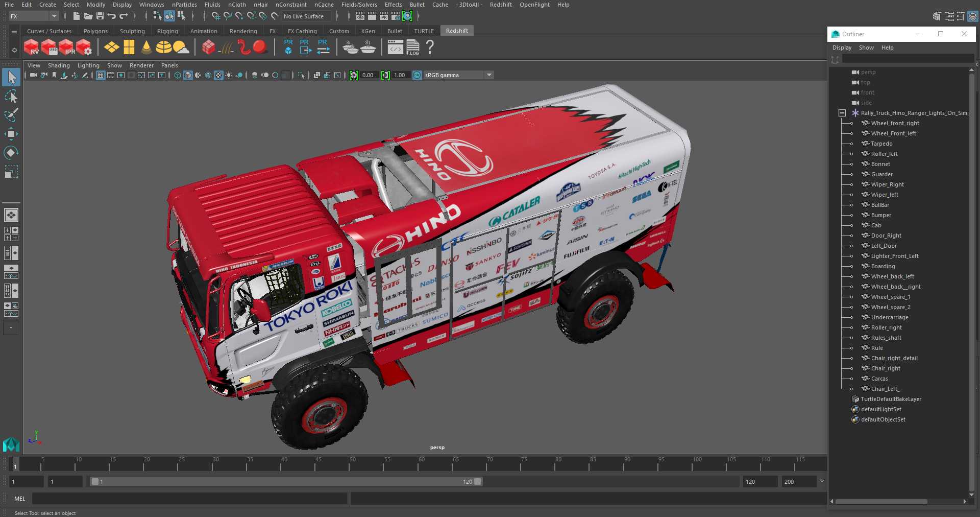The height and width of the screenshot is (517, 980).
Task: Activate the Paint Selection tool
Action: click(11, 115)
